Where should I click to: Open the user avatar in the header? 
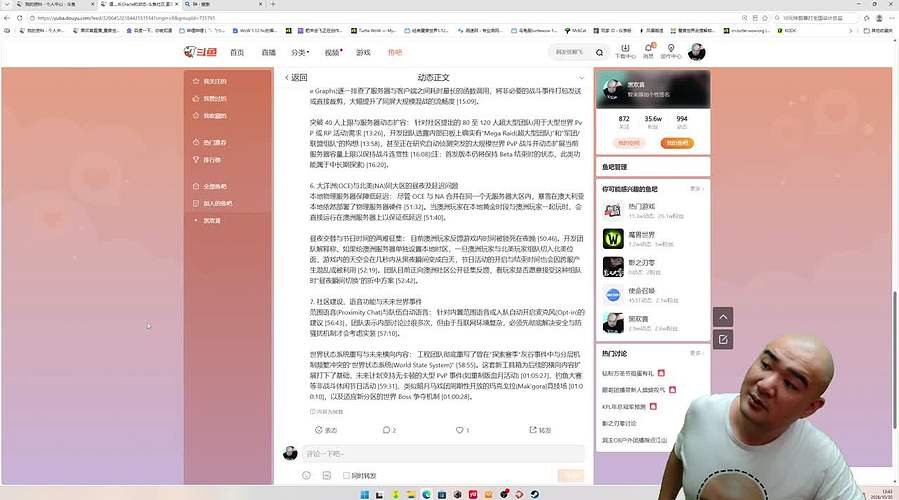click(x=697, y=52)
